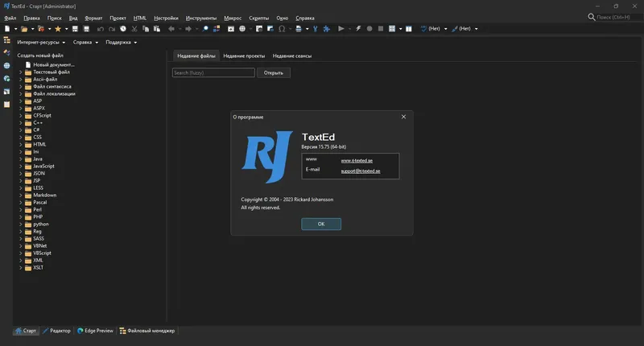Open the Правка menu
Image resolution: width=644 pixels, height=346 pixels.
coord(31,18)
